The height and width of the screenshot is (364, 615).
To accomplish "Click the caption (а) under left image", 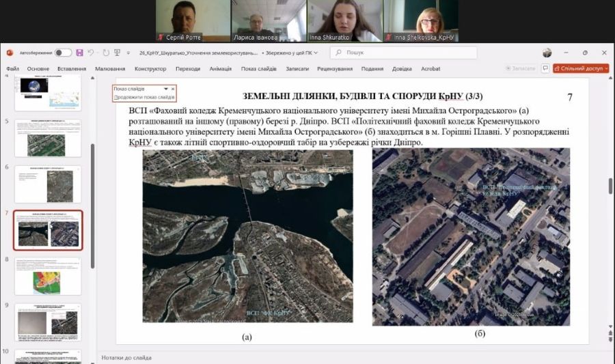I will [247, 337].
